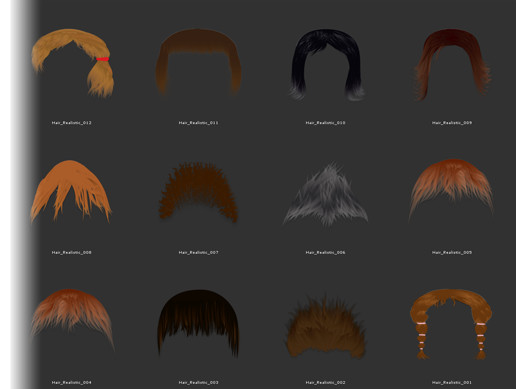Click the Hair_Realistic_012 label

(71, 123)
